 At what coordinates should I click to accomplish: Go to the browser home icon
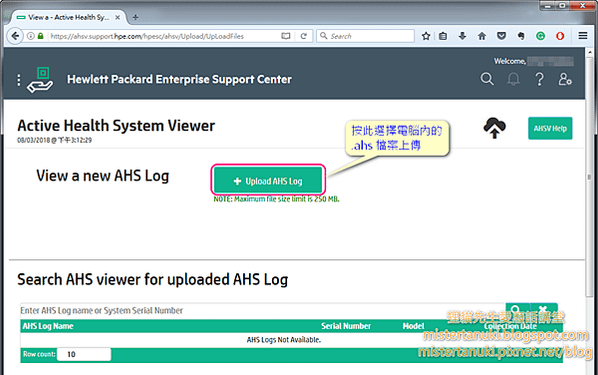pyautogui.click(x=482, y=36)
